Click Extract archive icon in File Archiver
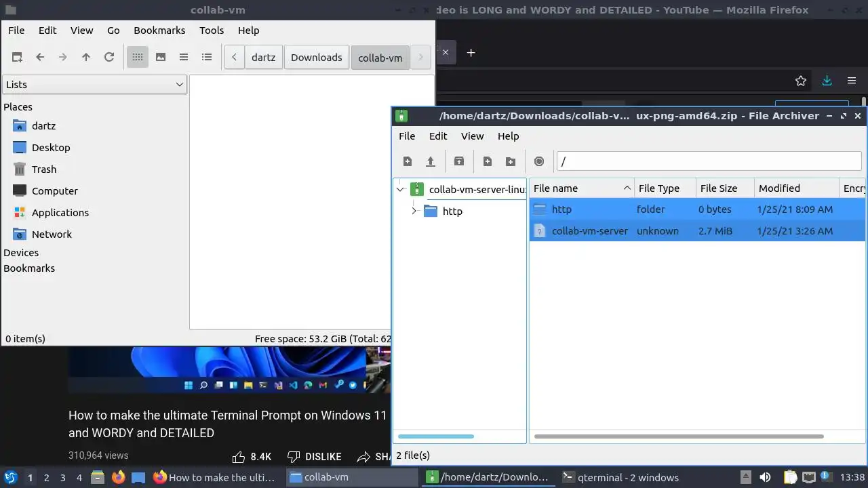The image size is (868, 488). pos(459,161)
